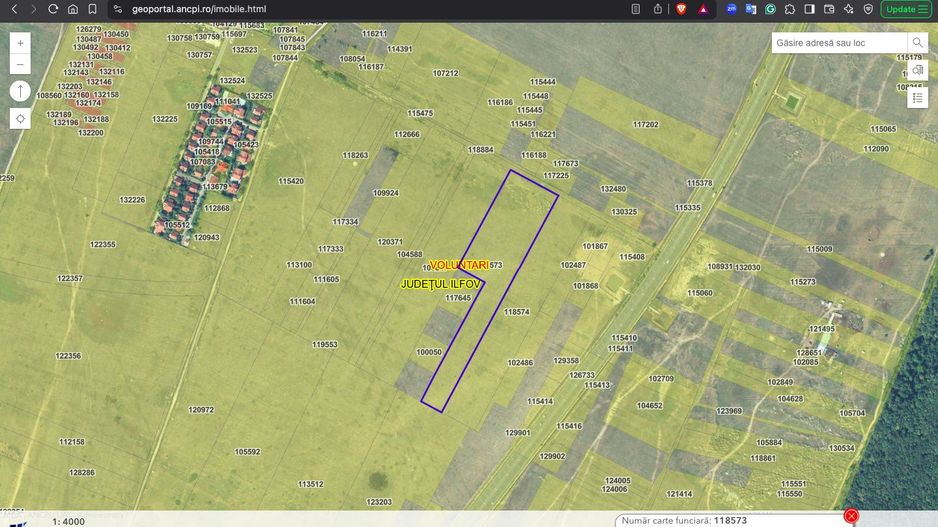The image size is (938, 527).
Task: Click parcel label 100050
Action: click(x=429, y=352)
